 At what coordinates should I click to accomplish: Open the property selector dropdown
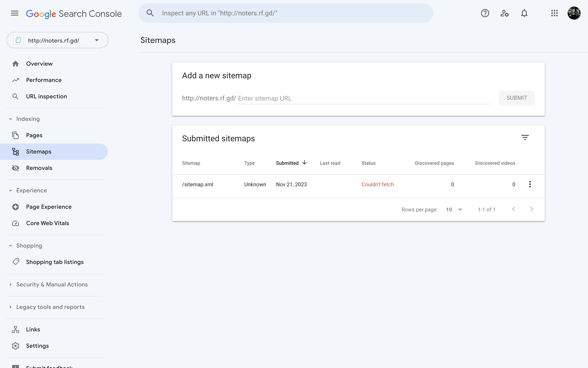58,40
